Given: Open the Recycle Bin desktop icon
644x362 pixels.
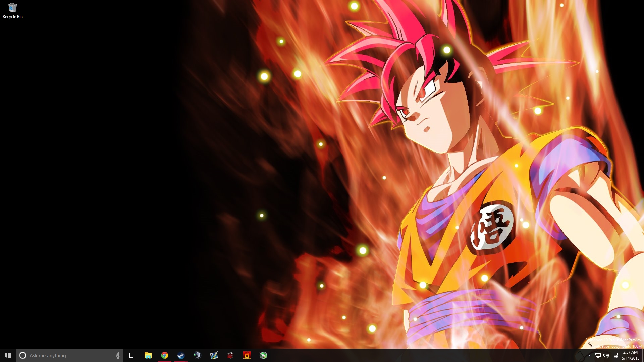Looking at the screenshot, I should click(x=13, y=11).
